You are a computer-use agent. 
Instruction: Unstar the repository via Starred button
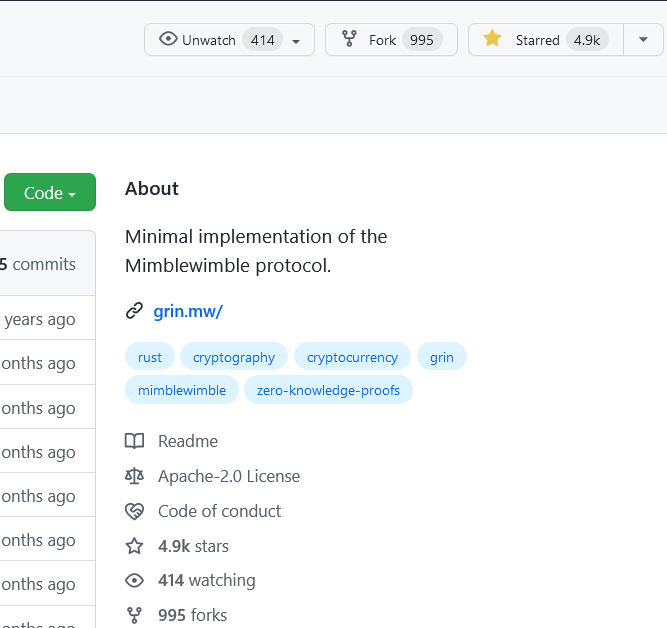pyautogui.click(x=546, y=40)
